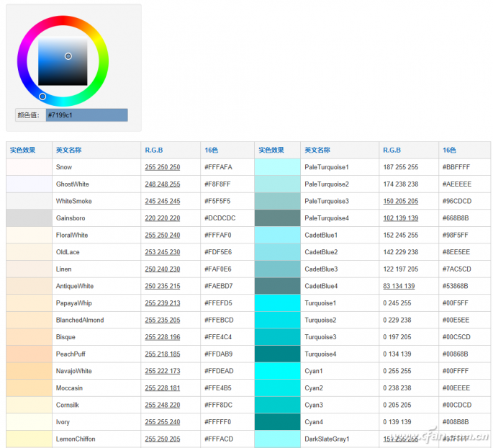Click the 83 134 139 RGB link

coord(399,286)
